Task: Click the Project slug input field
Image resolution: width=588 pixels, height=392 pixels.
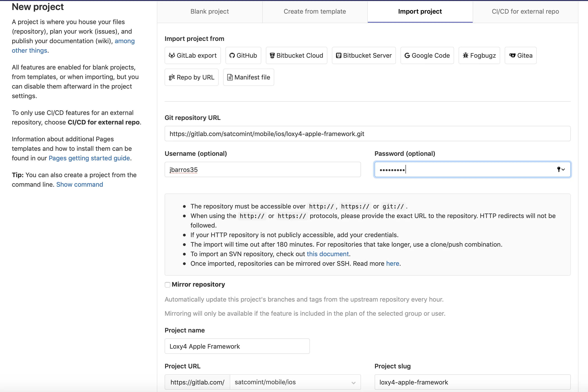Action: [x=472, y=382]
